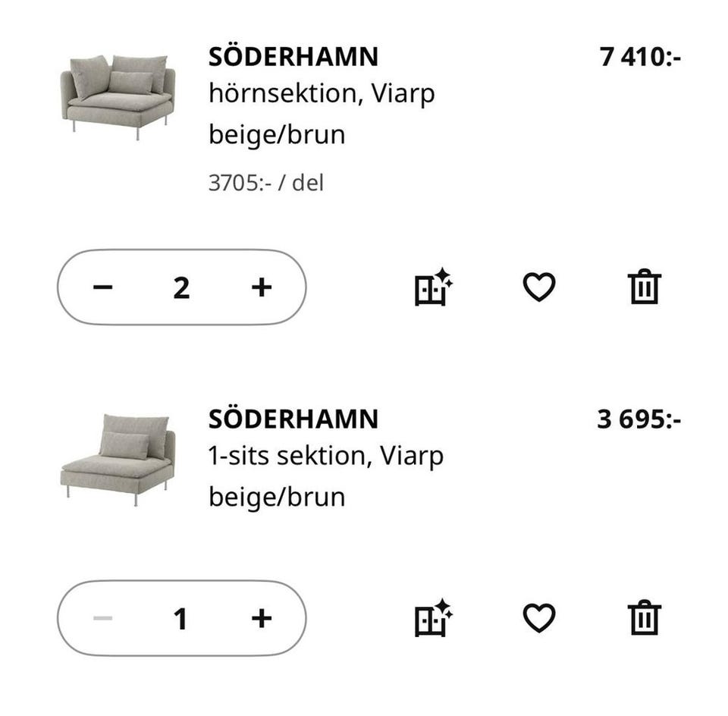Delete the hörnsektion corner section from cart
Screen dimensions: 728x716
[x=645, y=287]
